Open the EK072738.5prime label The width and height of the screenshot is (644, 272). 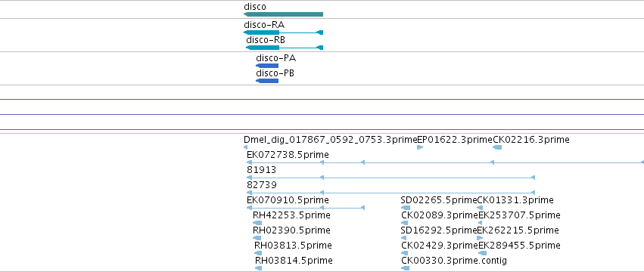[x=288, y=155]
